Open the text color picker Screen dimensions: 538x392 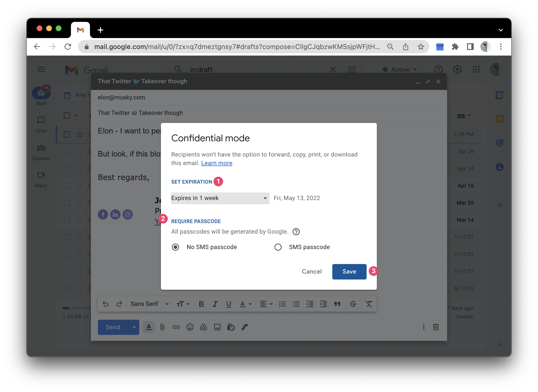246,304
